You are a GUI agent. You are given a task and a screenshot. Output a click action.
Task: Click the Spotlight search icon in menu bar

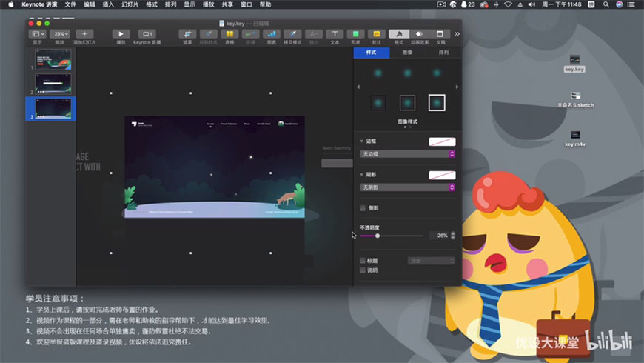(x=606, y=4)
